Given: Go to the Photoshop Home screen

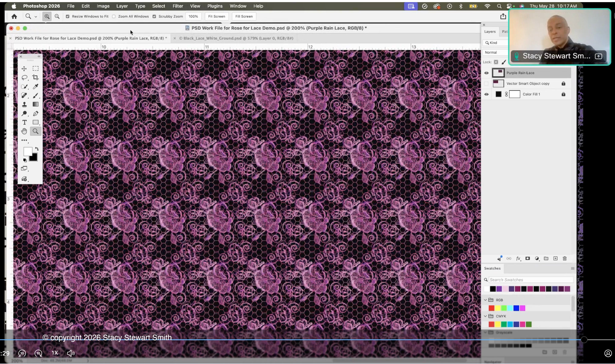Looking at the screenshot, I should [14, 16].
